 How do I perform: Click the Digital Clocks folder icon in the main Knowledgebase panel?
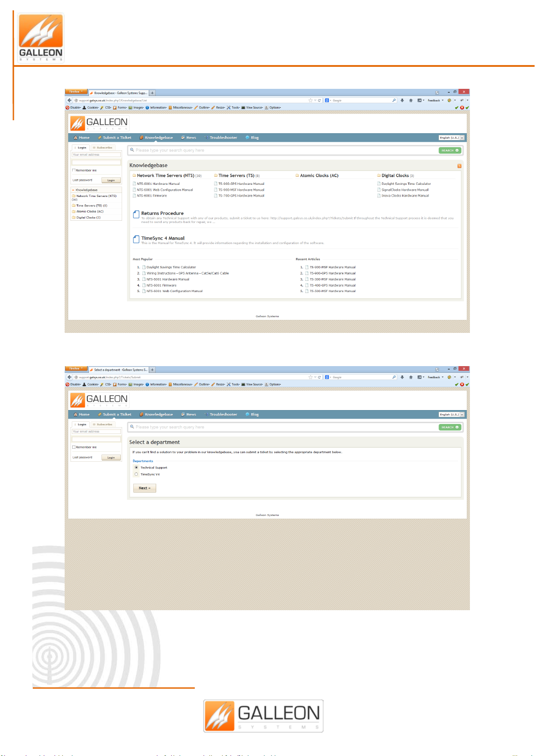(x=379, y=175)
